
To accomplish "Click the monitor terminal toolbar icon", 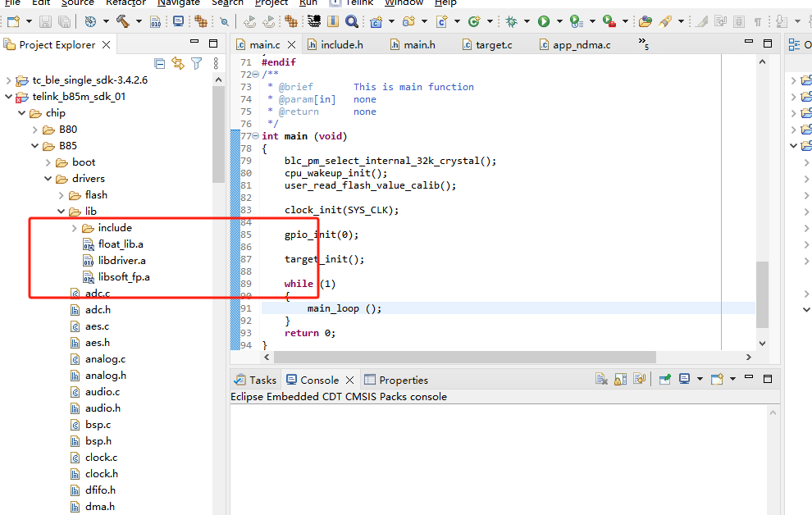I will coord(179,21).
